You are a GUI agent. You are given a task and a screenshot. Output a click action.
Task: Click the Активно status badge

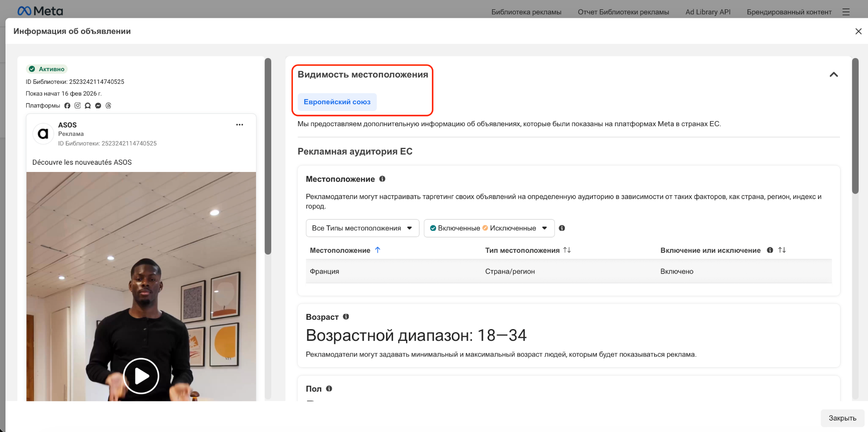47,69
